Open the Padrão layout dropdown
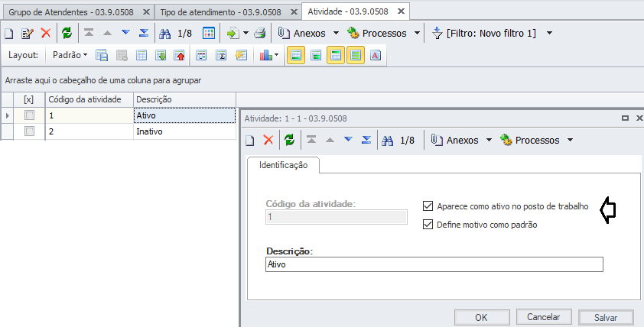 (70, 55)
